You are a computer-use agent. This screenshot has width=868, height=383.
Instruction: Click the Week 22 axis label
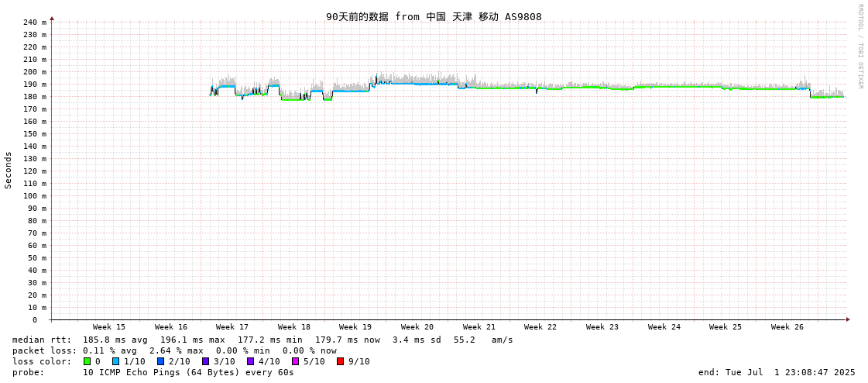coord(540,327)
